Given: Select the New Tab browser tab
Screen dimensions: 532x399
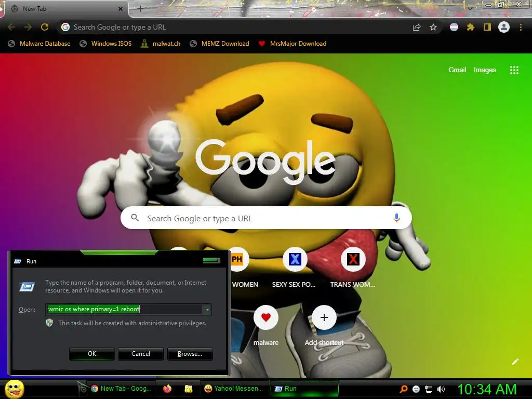Looking at the screenshot, I should 64,9.
